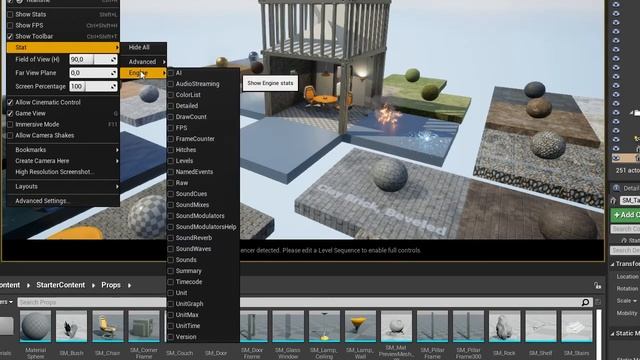
Task: Enable UnitMax stat
Action: [x=171, y=315]
